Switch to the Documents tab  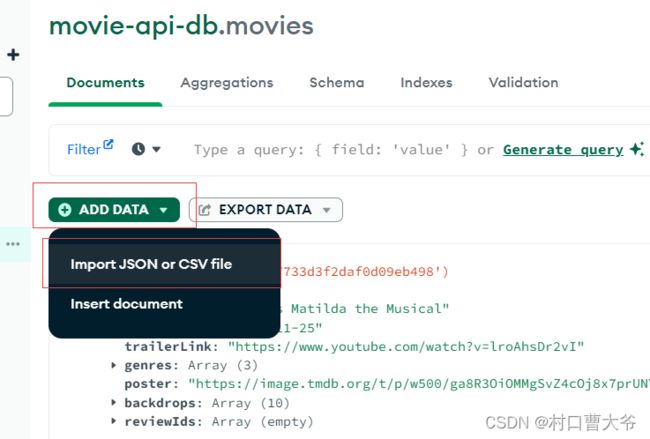coord(105,82)
